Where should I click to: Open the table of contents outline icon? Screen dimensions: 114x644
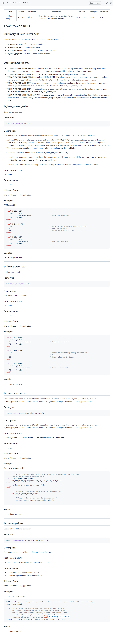[x=3, y=3]
